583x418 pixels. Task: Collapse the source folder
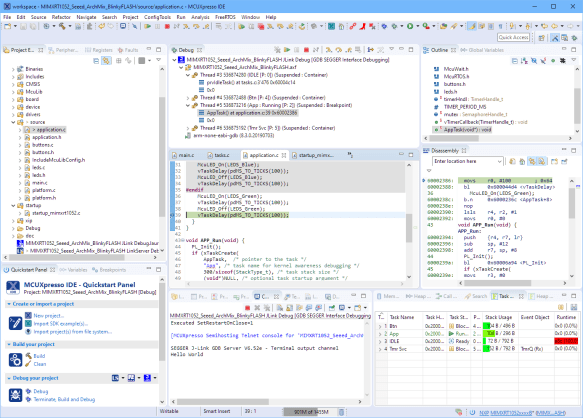pos(13,122)
